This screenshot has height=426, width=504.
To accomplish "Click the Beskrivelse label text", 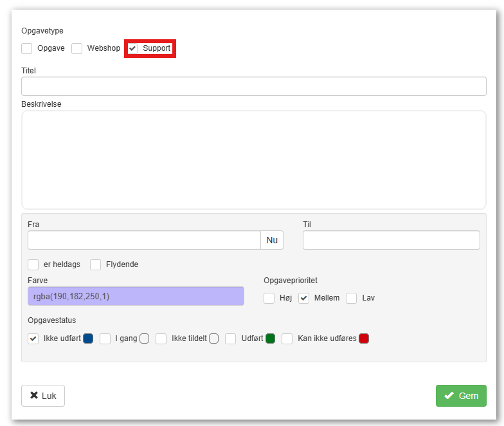I will [x=41, y=104].
